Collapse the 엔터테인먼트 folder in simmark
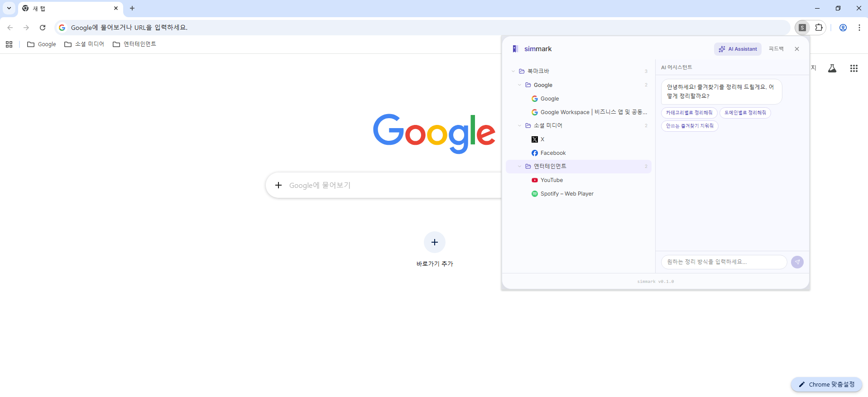 click(519, 166)
